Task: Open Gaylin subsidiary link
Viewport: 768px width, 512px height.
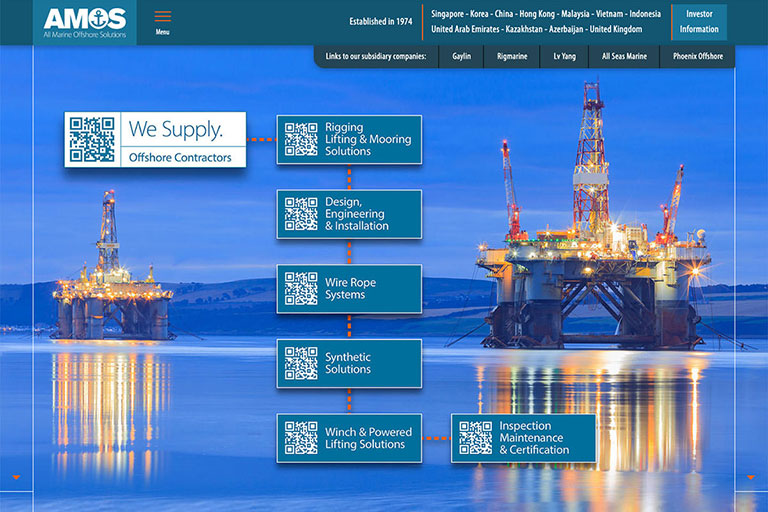Action: 461,56
